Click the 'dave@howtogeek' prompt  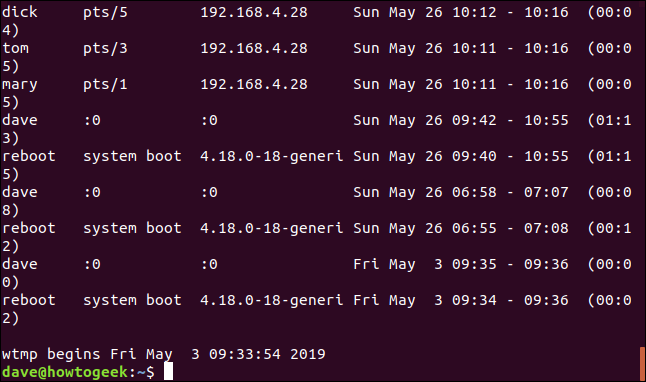(x=65, y=373)
